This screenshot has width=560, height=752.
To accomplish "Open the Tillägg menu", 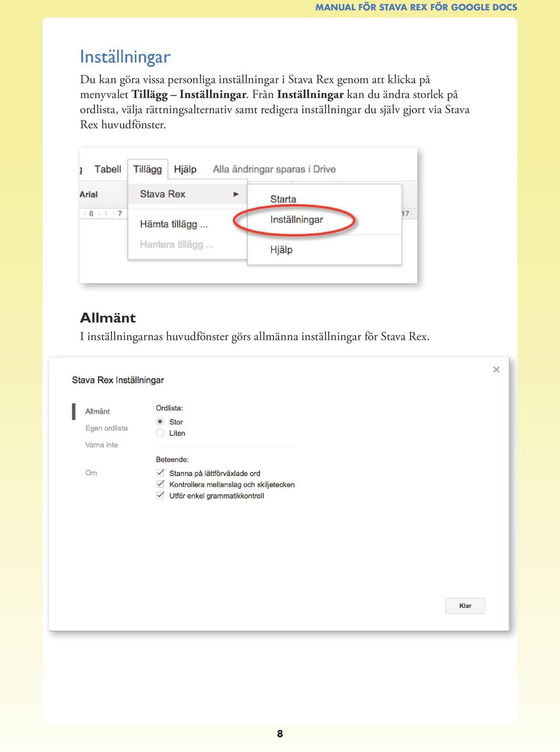I will click(x=148, y=169).
